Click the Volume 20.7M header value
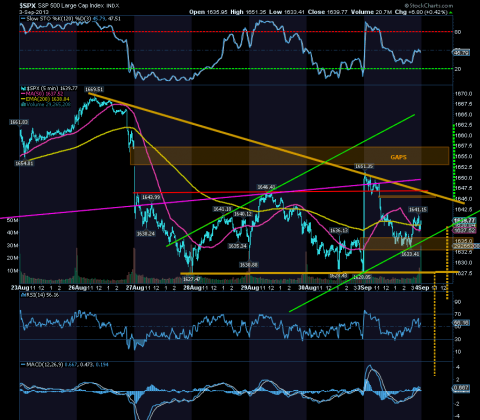Viewport: 480px width, 420px height. tap(371, 12)
